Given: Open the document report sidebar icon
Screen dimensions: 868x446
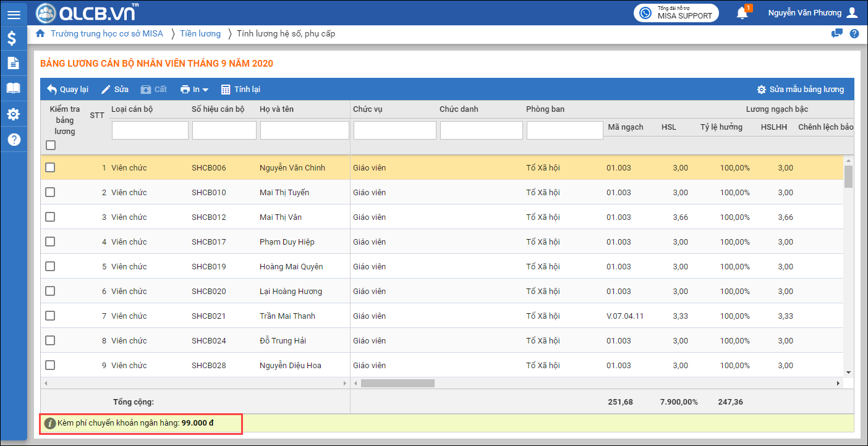Looking at the screenshot, I should 13,63.
